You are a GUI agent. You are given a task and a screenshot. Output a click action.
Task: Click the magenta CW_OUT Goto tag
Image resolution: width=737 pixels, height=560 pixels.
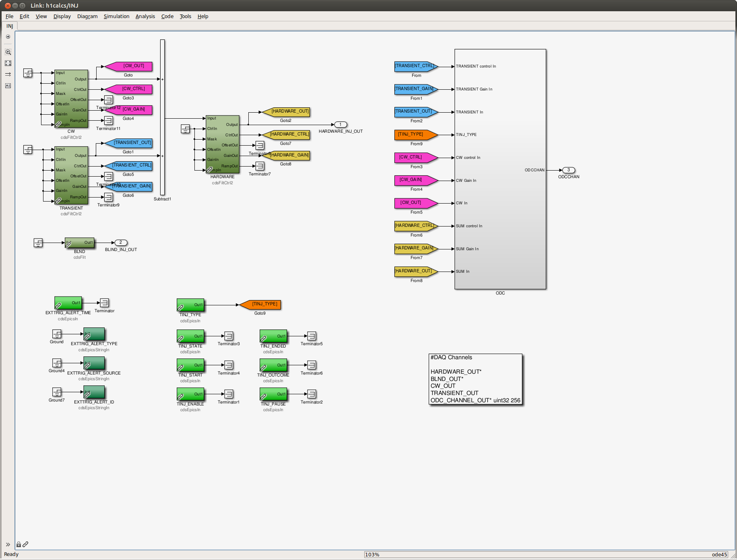point(129,66)
